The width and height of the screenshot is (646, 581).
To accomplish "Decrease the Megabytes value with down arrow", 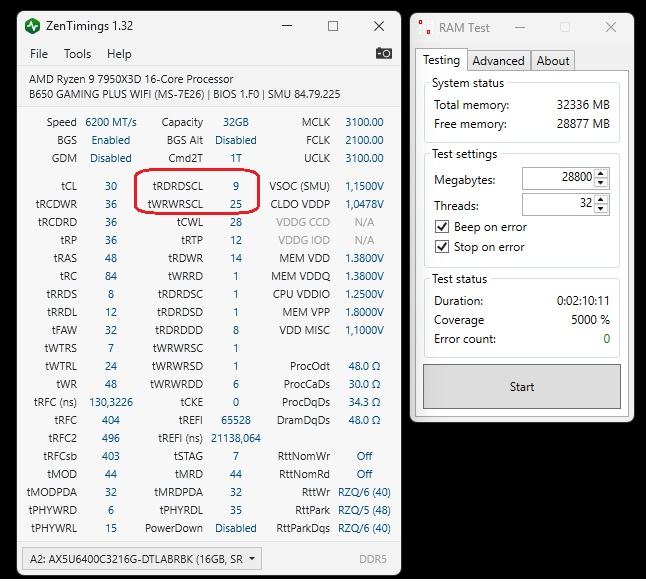I will (x=601, y=183).
